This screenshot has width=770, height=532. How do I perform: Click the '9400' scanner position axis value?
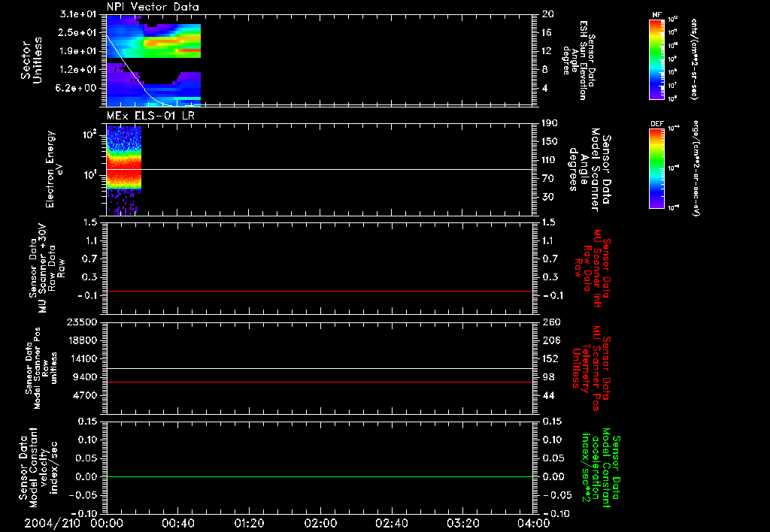(x=84, y=377)
